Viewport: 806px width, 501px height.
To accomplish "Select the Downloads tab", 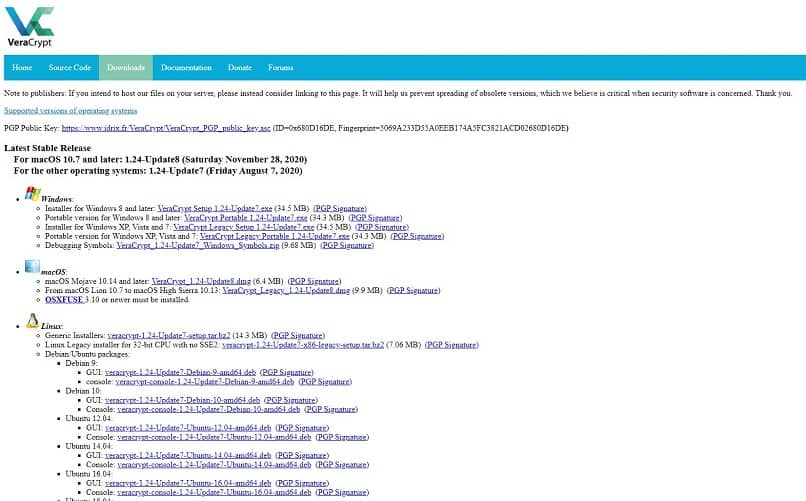I will 126,68.
